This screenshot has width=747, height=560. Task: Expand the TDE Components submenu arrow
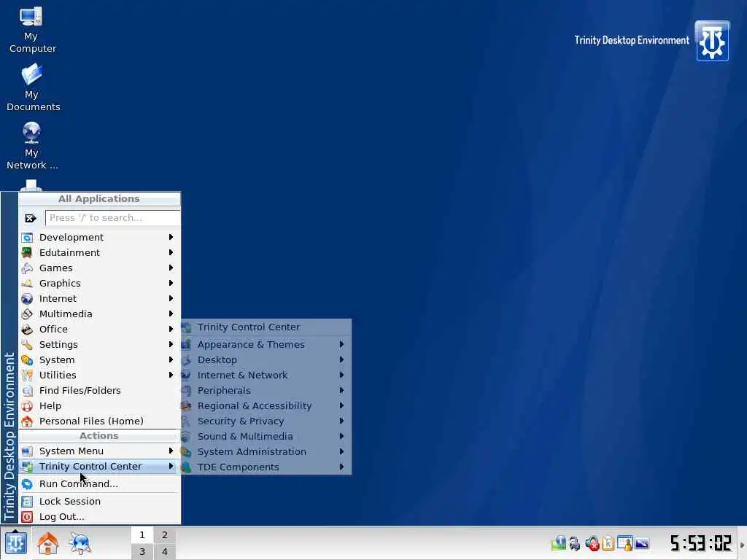click(341, 467)
